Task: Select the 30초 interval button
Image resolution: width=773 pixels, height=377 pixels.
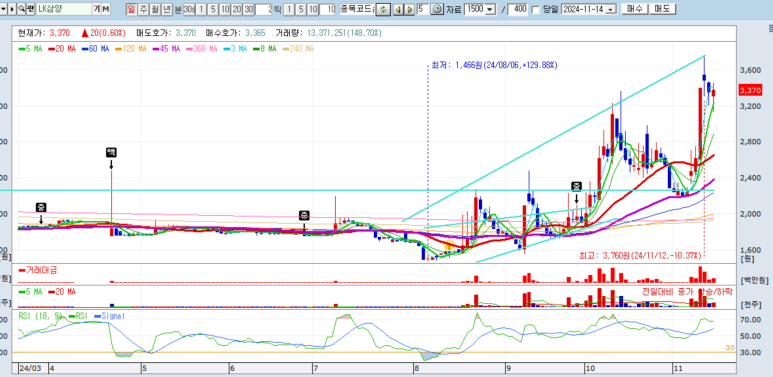Action: [x=189, y=9]
